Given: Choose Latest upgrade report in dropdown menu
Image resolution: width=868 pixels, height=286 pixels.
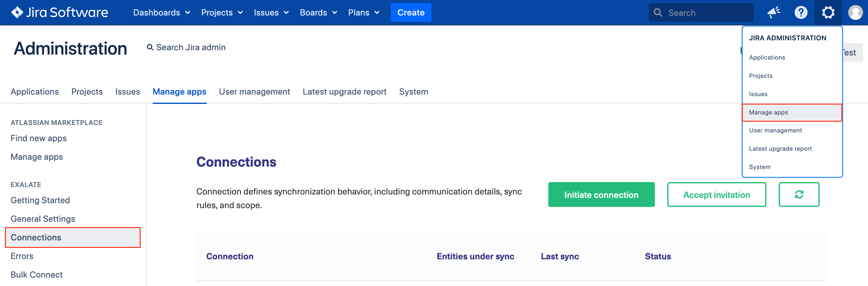Looking at the screenshot, I should pyautogui.click(x=792, y=148).
